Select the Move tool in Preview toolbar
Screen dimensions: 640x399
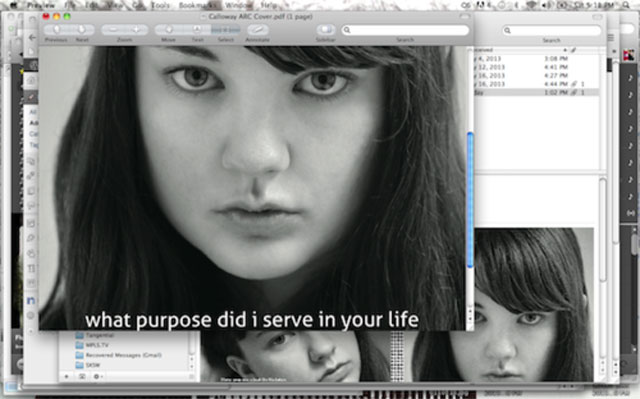168,30
